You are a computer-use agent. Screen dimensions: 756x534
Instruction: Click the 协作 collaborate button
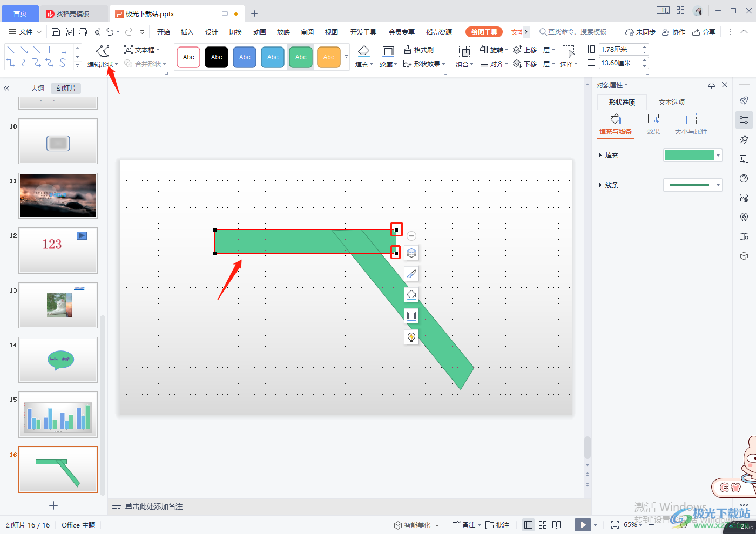pos(674,32)
